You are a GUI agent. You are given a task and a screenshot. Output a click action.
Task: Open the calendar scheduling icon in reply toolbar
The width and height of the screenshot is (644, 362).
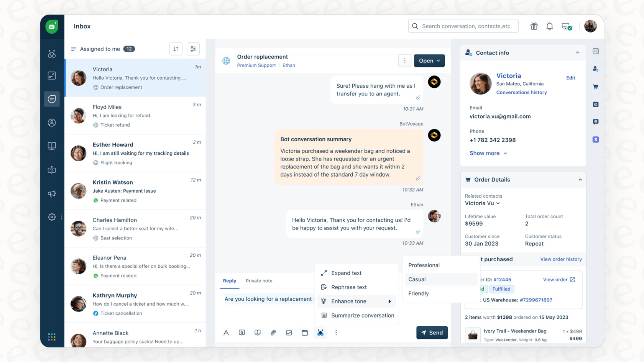[x=305, y=333]
